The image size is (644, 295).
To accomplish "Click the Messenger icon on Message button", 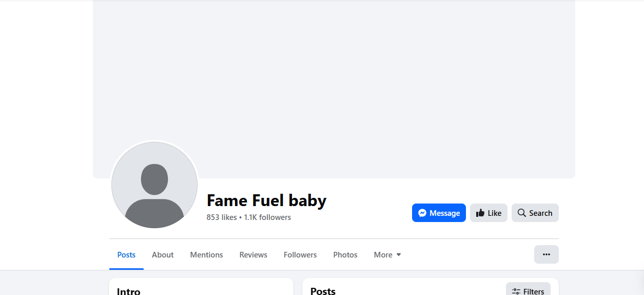I will tap(422, 213).
